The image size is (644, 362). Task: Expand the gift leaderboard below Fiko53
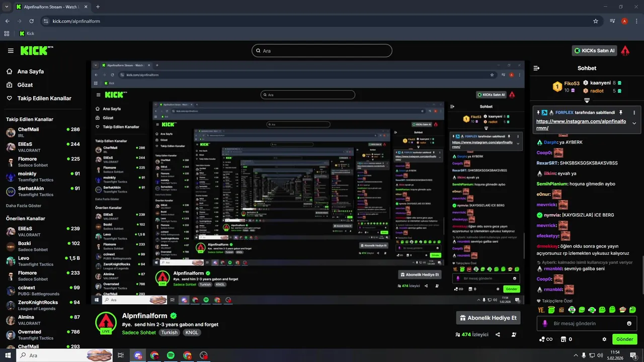(587, 101)
